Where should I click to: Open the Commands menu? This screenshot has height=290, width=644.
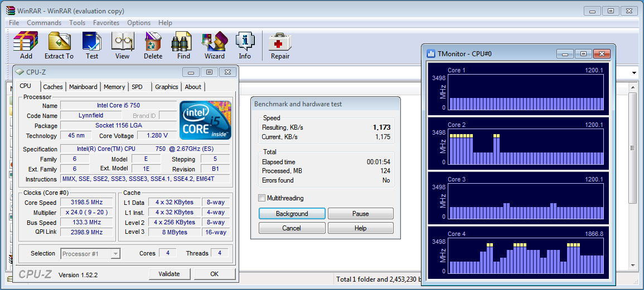44,23
